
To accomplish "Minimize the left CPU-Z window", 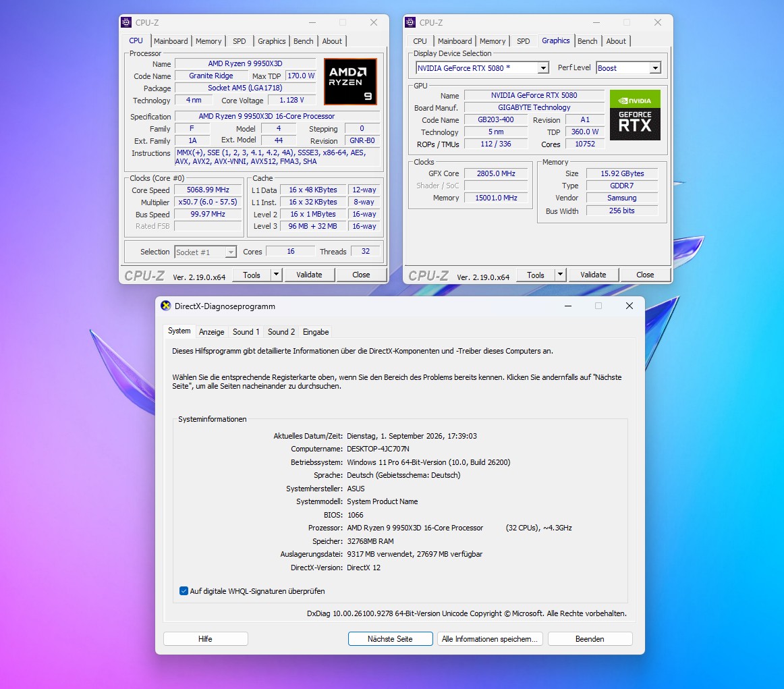I will pos(312,22).
